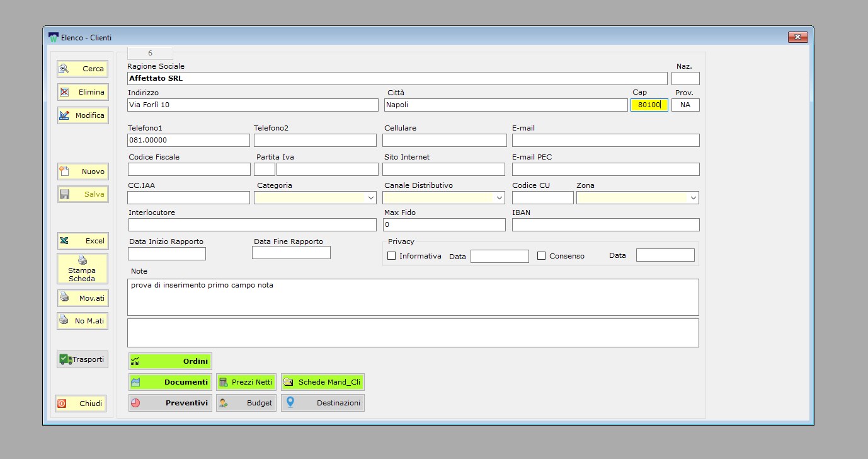Click the Prov. field showing NA
The image size is (868, 459).
coord(685,105)
